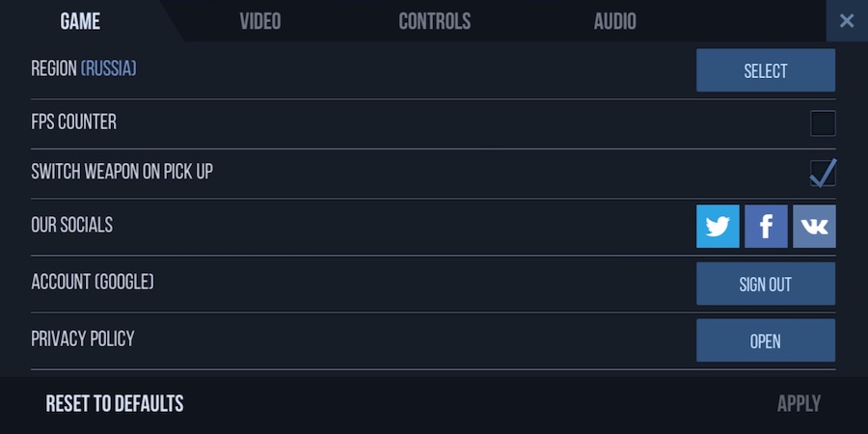The width and height of the screenshot is (868, 434).
Task: Switch to the Controls tab
Action: click(x=435, y=21)
